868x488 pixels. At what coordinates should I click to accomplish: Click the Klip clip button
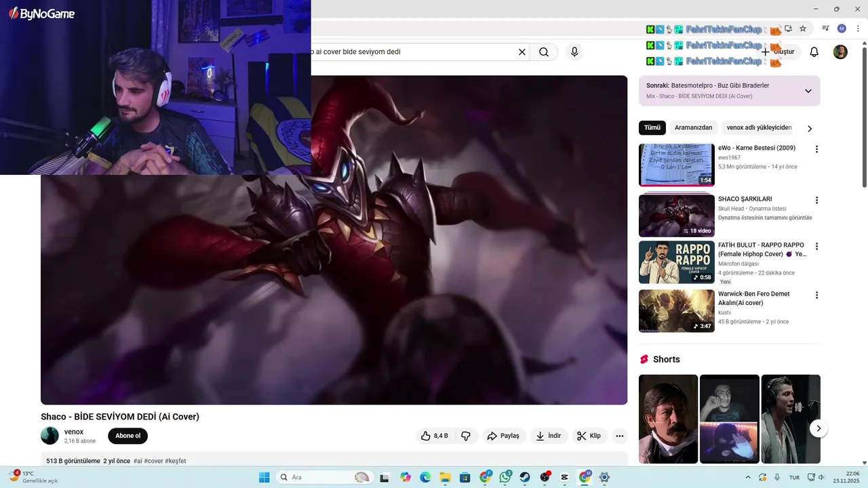589,436
